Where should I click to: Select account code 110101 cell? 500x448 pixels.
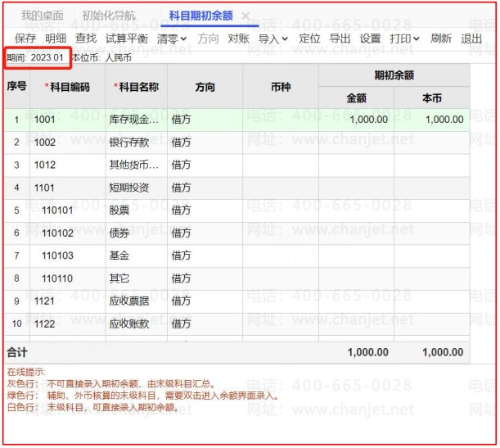click(68, 210)
